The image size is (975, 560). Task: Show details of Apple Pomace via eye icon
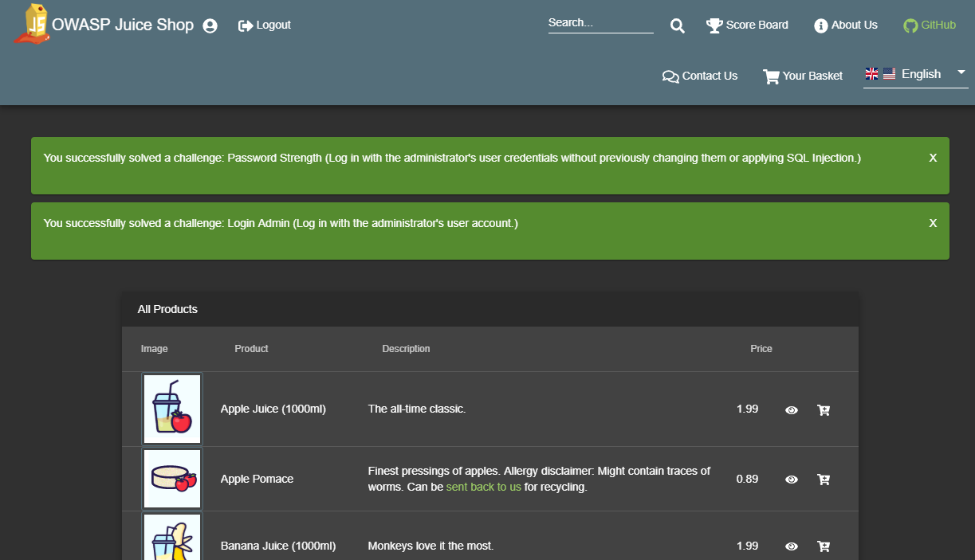click(791, 479)
